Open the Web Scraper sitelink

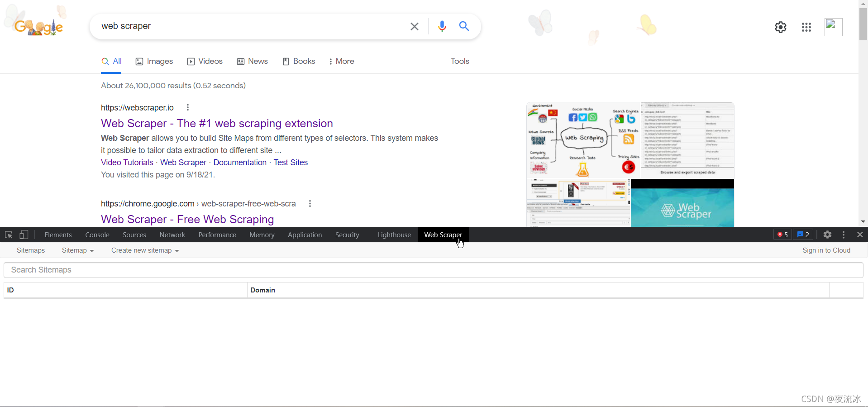[x=183, y=163]
